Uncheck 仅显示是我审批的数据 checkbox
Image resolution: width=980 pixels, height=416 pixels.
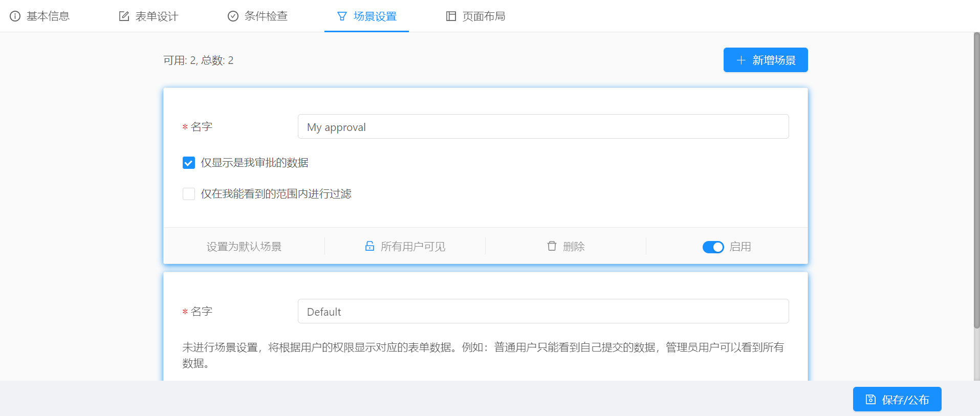pyautogui.click(x=189, y=163)
